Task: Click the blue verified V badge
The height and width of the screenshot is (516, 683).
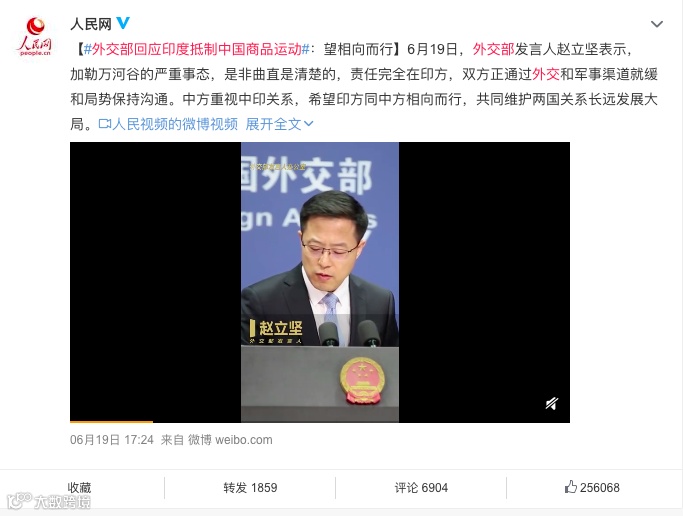Action: point(123,23)
